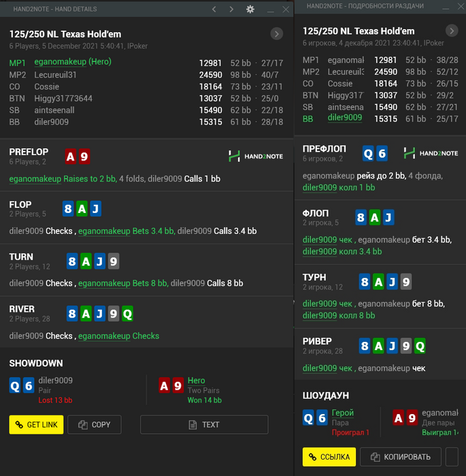Viewport: 466px width, 476px height.
Task: Expand round chevron beside English hand title
Action: point(276,34)
